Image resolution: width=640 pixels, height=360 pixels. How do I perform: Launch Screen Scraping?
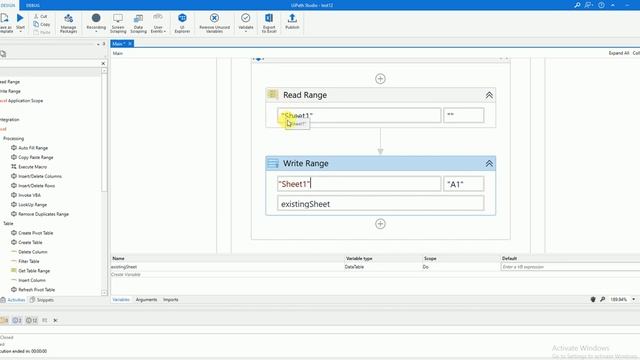[x=118, y=23]
